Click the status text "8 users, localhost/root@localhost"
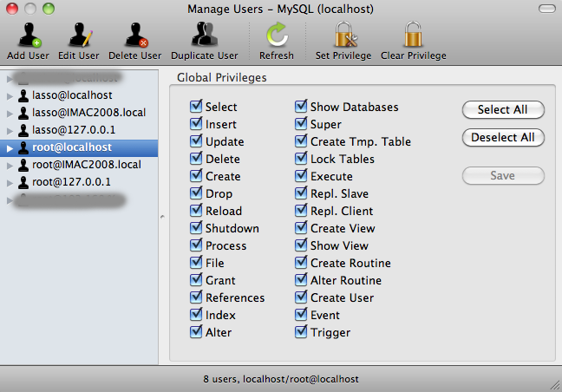The height and width of the screenshot is (392, 562). click(x=281, y=379)
